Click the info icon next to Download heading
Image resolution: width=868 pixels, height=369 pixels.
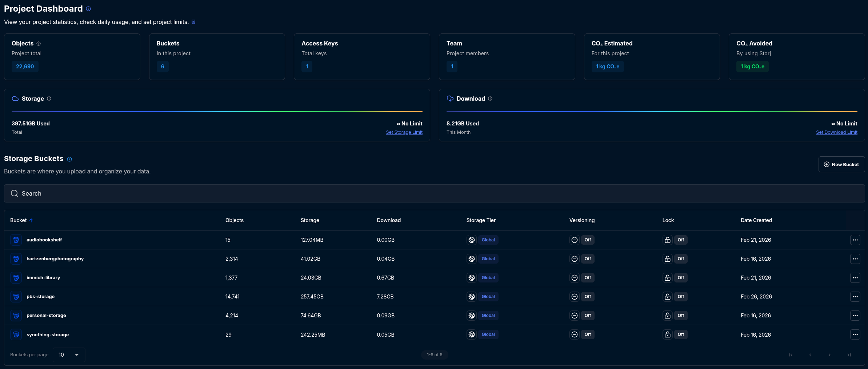pyautogui.click(x=490, y=99)
